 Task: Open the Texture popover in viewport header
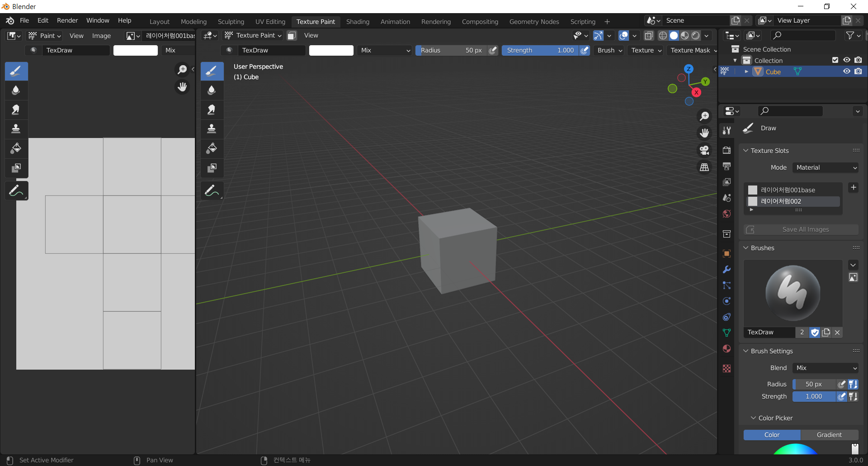tap(646, 50)
